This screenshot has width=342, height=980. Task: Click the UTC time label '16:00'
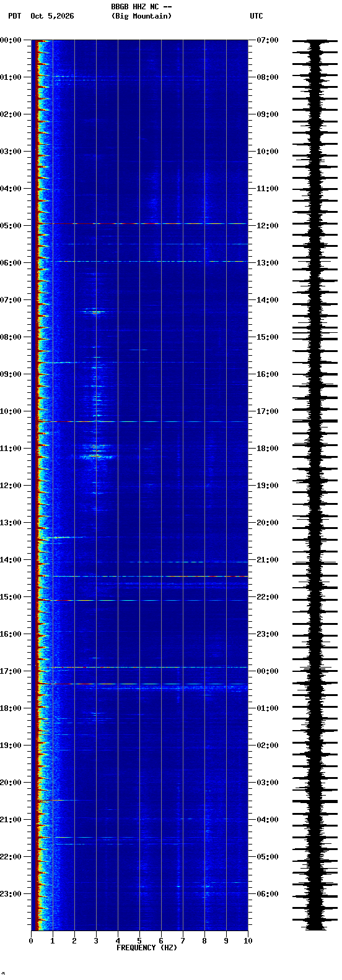click(268, 374)
